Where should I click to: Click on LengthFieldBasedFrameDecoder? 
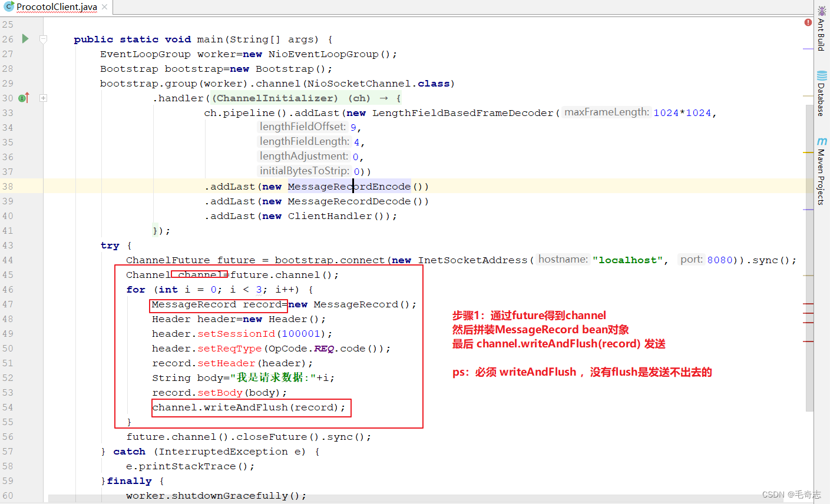[x=463, y=113]
